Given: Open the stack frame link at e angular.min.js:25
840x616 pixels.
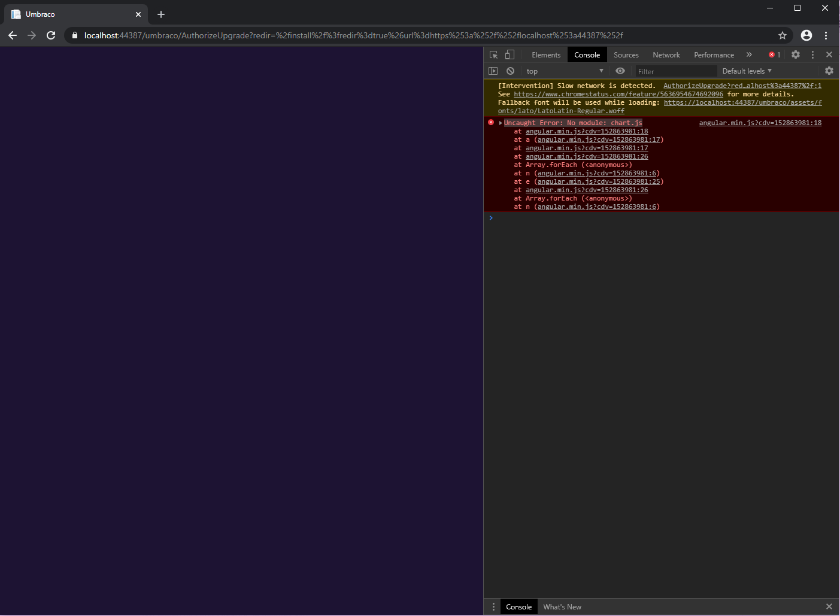Looking at the screenshot, I should [599, 181].
